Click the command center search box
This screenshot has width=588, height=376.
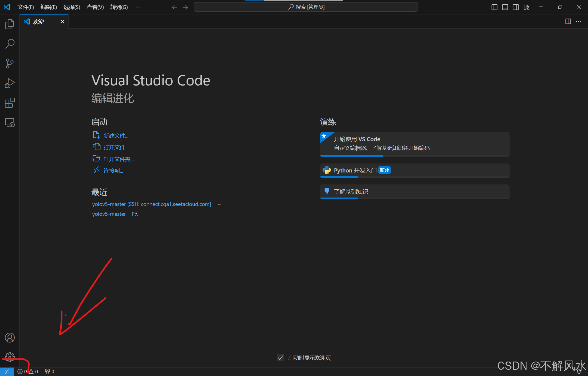pos(306,7)
